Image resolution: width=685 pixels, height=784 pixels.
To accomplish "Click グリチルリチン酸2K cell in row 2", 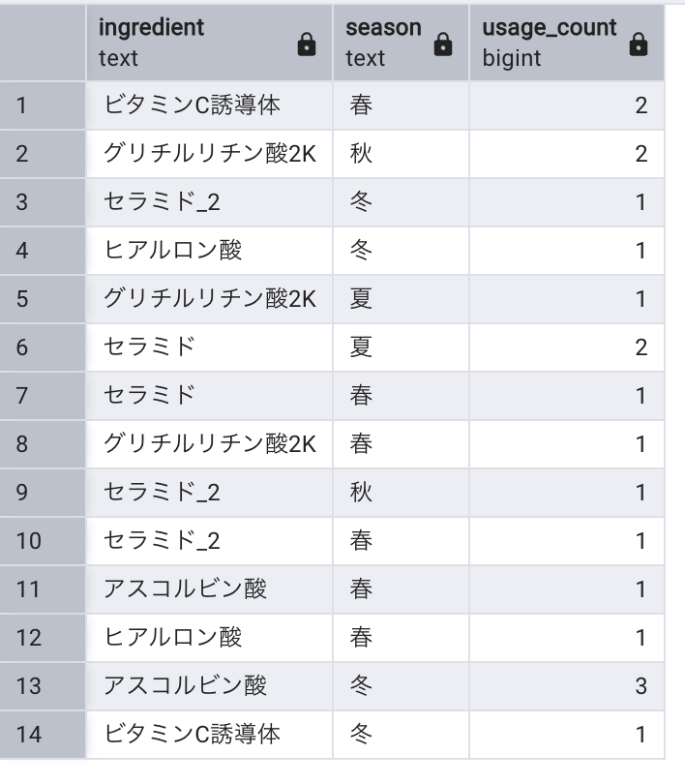I will pyautogui.click(x=209, y=154).
